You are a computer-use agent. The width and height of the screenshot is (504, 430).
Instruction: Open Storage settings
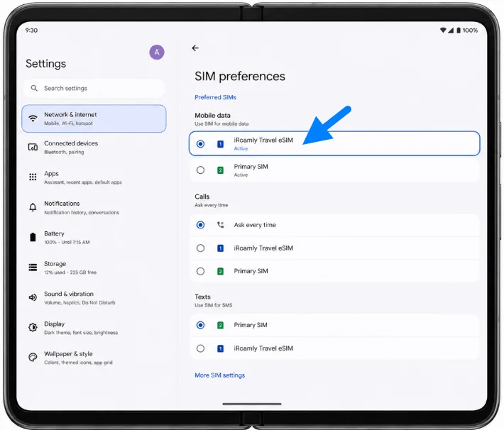click(x=94, y=268)
